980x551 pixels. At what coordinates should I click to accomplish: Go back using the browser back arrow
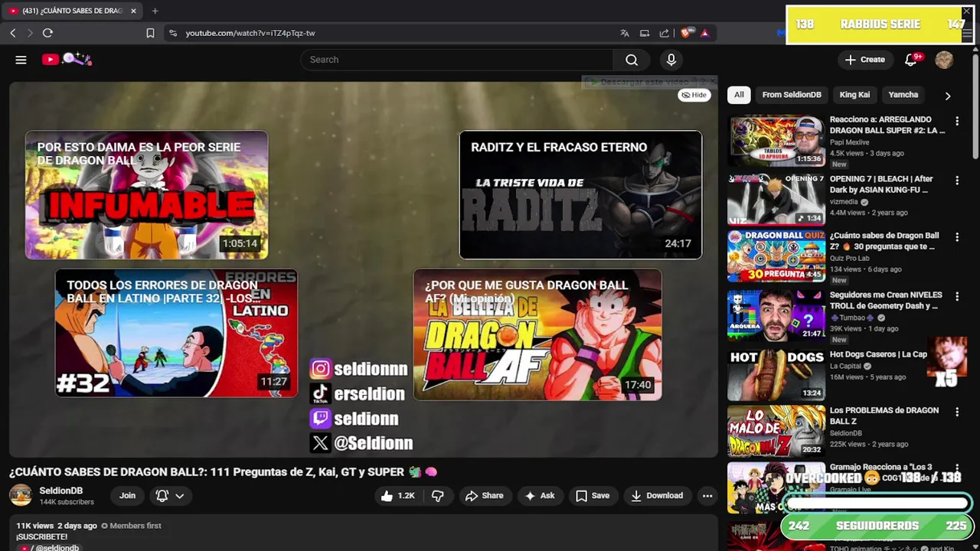pyautogui.click(x=12, y=33)
